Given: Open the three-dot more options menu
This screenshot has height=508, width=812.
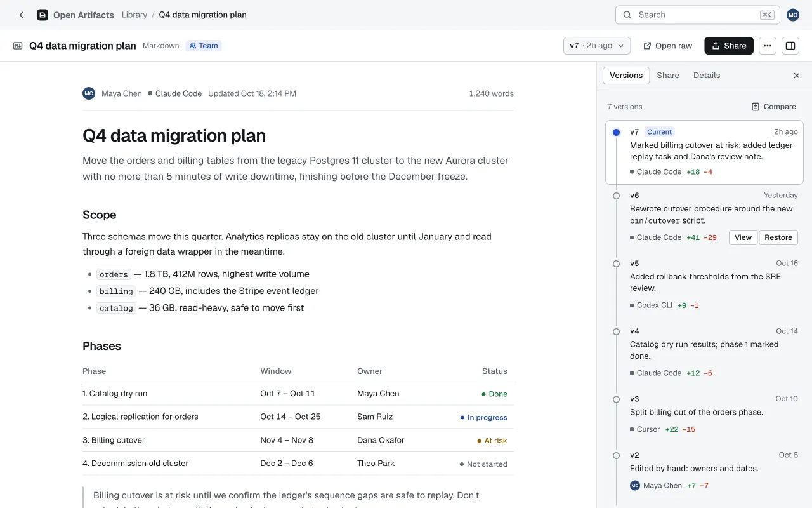Looking at the screenshot, I should (x=768, y=46).
